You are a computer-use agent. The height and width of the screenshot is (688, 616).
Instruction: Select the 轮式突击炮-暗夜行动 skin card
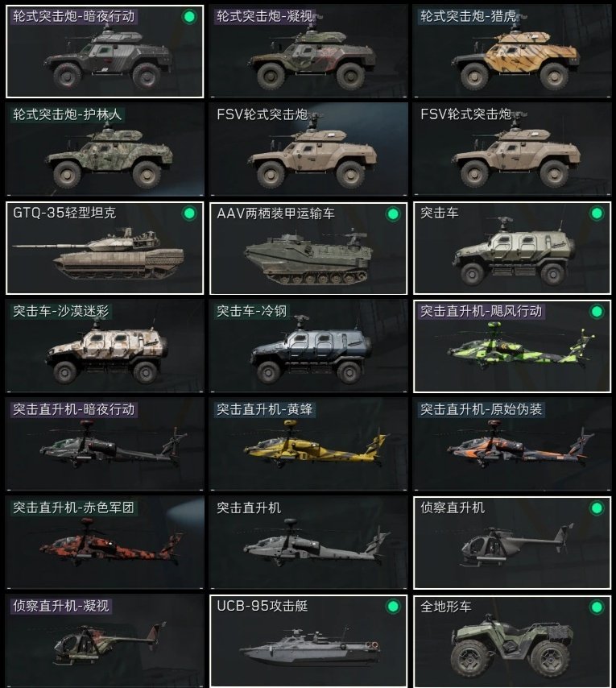tap(105, 52)
